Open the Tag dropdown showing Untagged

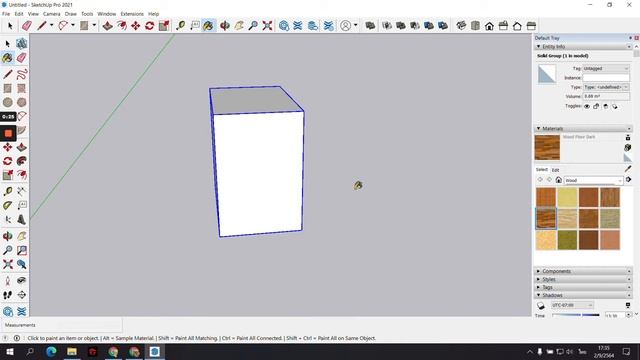pyautogui.click(x=606, y=69)
